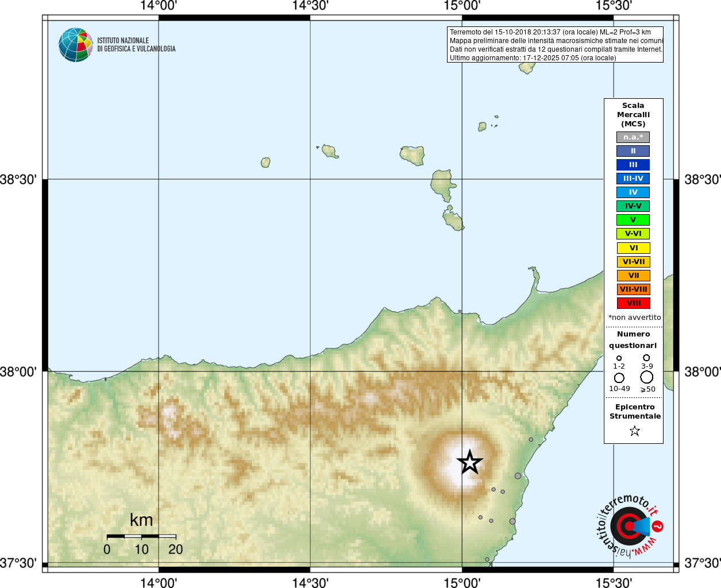Select the yellow VI intensity swatch
The height and width of the screenshot is (588, 721).
click(x=634, y=248)
